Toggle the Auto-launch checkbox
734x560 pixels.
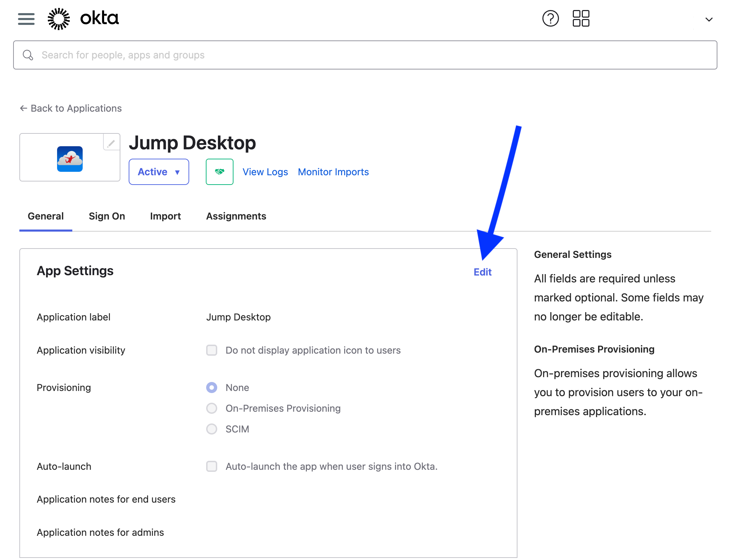coord(212,466)
